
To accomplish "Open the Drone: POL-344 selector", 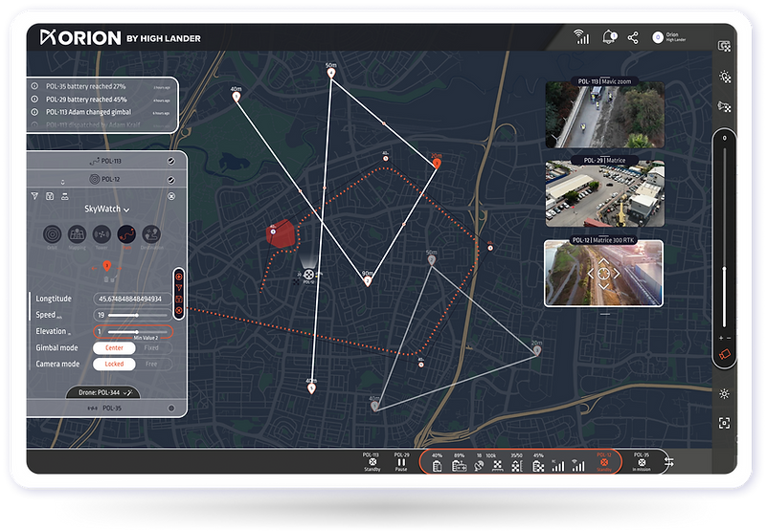I will pos(102,392).
